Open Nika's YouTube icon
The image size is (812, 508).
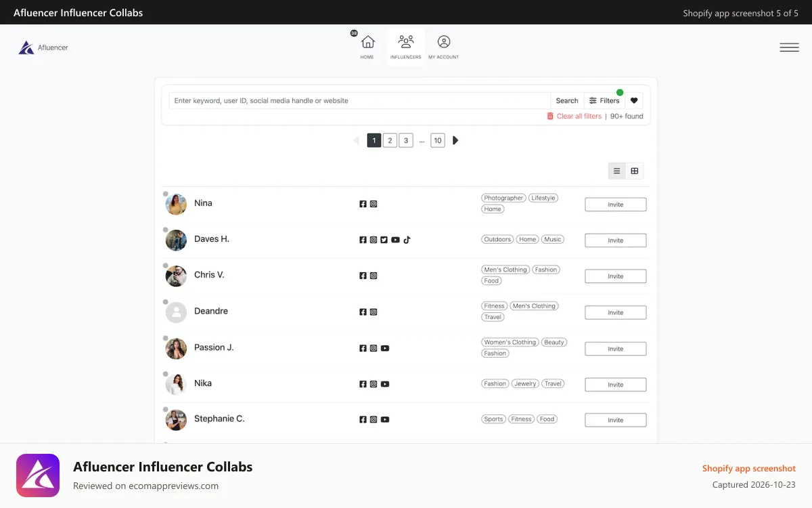(x=385, y=384)
